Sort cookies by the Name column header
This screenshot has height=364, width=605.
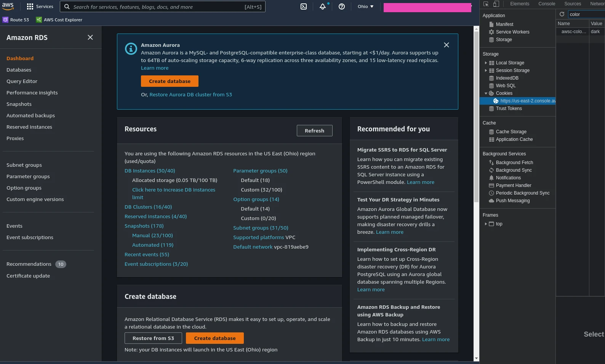point(573,24)
